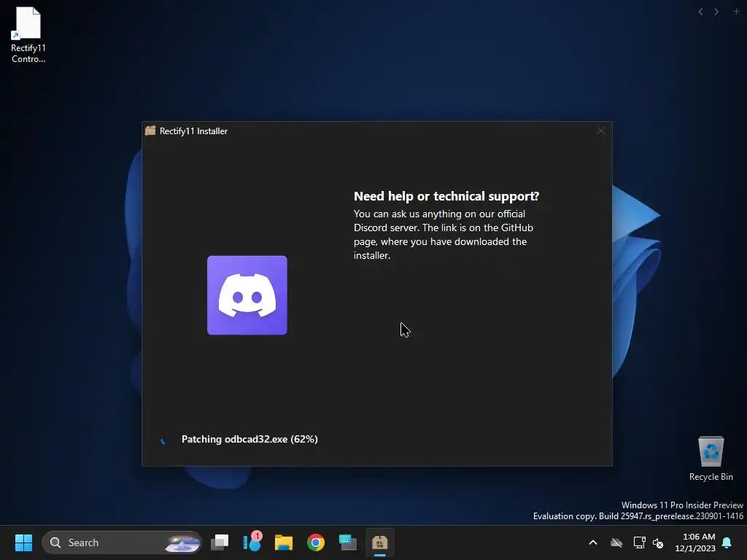Open the Rectify11 Control Center desktop shortcut
The image size is (747, 560).
click(28, 34)
